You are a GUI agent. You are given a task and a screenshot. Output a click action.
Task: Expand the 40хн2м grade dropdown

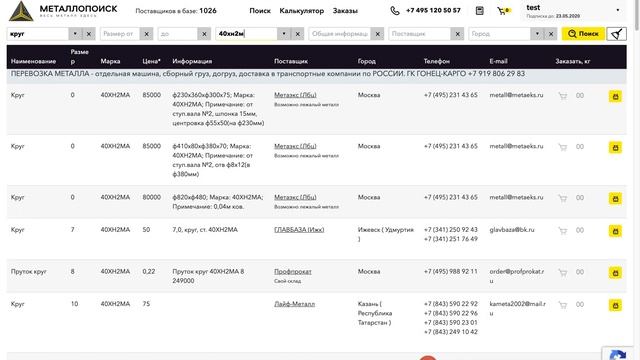(x=284, y=34)
